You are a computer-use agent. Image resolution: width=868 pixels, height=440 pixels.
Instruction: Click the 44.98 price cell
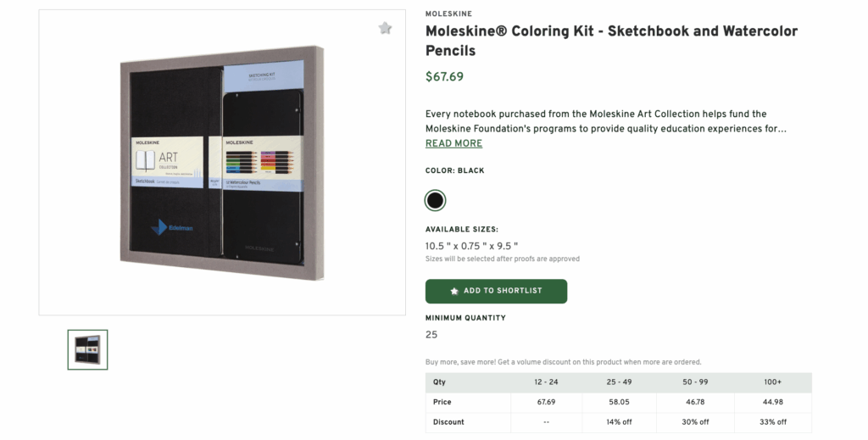tap(772, 402)
